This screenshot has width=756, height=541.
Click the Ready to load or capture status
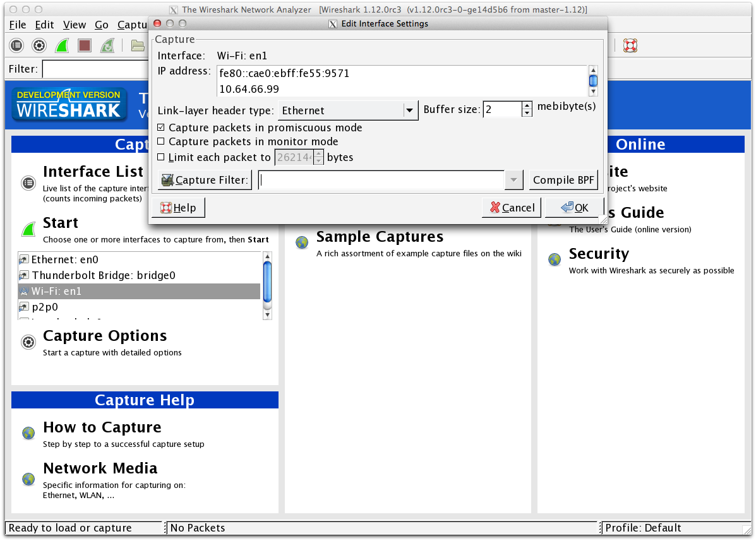coord(70,528)
